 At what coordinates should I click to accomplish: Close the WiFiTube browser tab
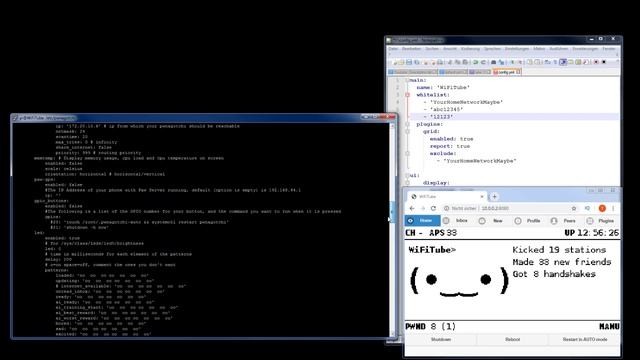click(x=482, y=197)
